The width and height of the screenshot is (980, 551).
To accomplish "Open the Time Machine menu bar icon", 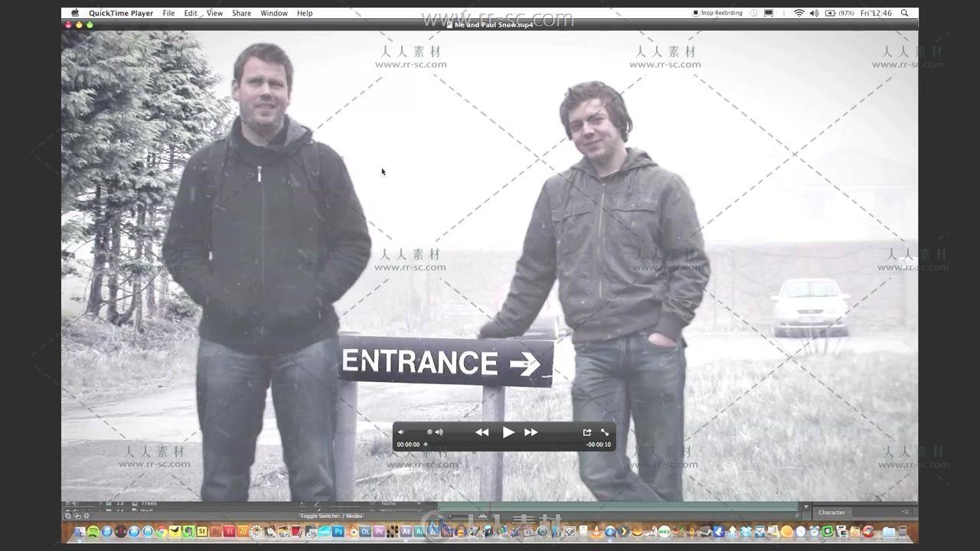I will (x=753, y=13).
